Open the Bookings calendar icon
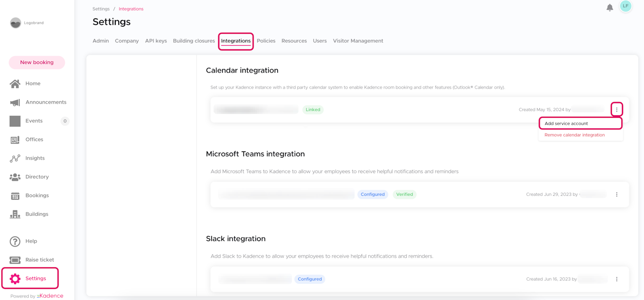644x300 pixels. [x=15, y=195]
